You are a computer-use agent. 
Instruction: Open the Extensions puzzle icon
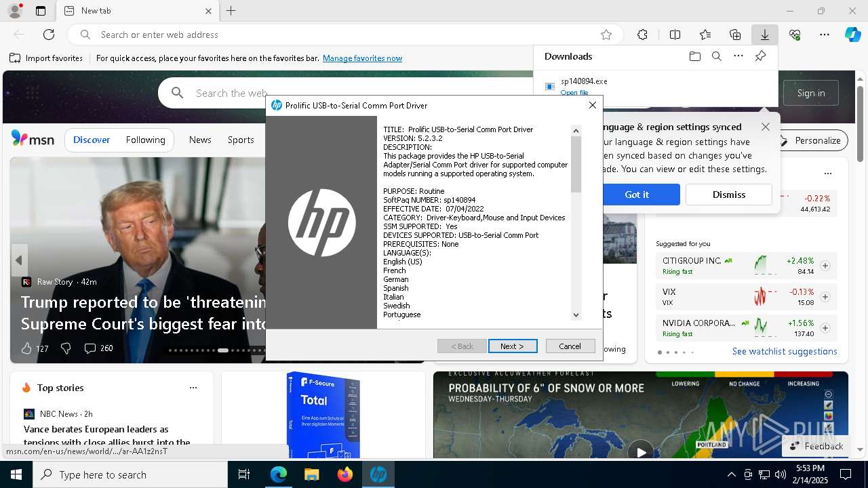point(642,35)
